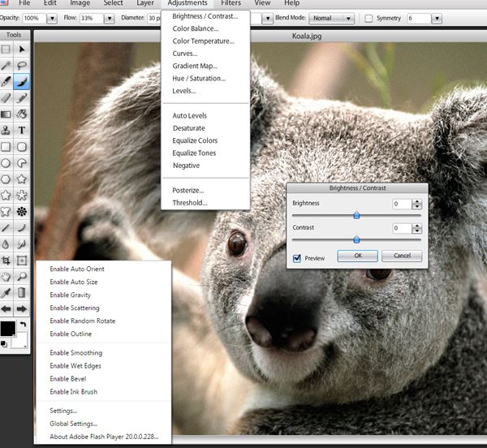Screen dimensions: 487x448
Task: Pick the Crop tool
Action: [6, 261]
